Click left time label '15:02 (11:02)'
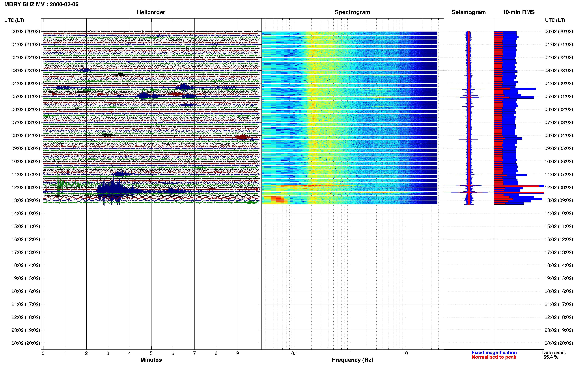Image resolution: width=588 pixels, height=368 pixels. pyautogui.click(x=26, y=226)
